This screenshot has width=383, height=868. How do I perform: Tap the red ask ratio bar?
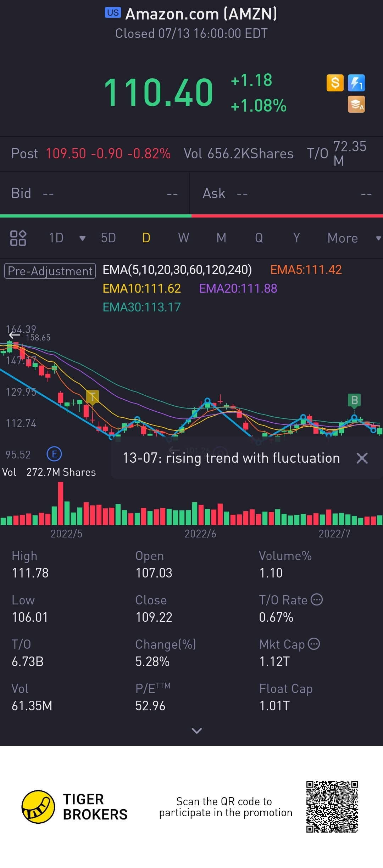click(x=287, y=216)
